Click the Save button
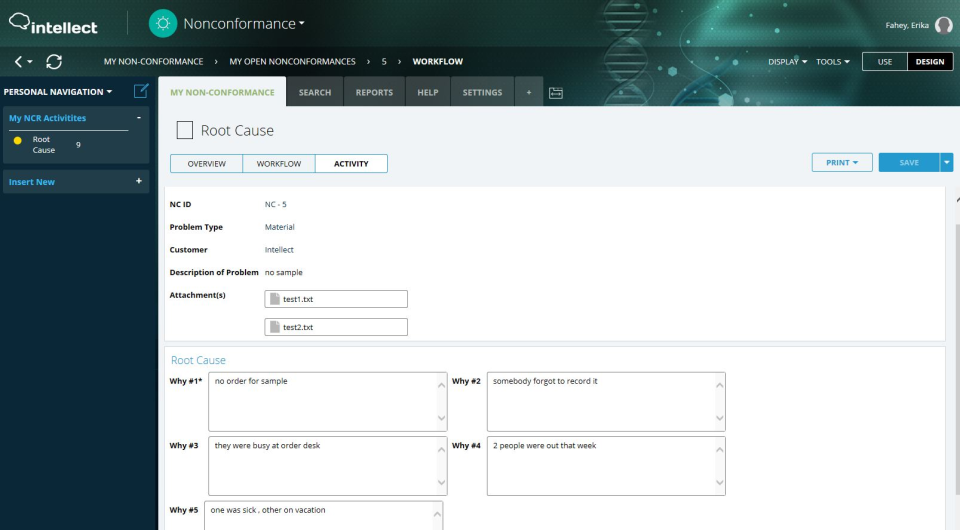Viewport: 960px width, 530px height. pyautogui.click(x=908, y=163)
